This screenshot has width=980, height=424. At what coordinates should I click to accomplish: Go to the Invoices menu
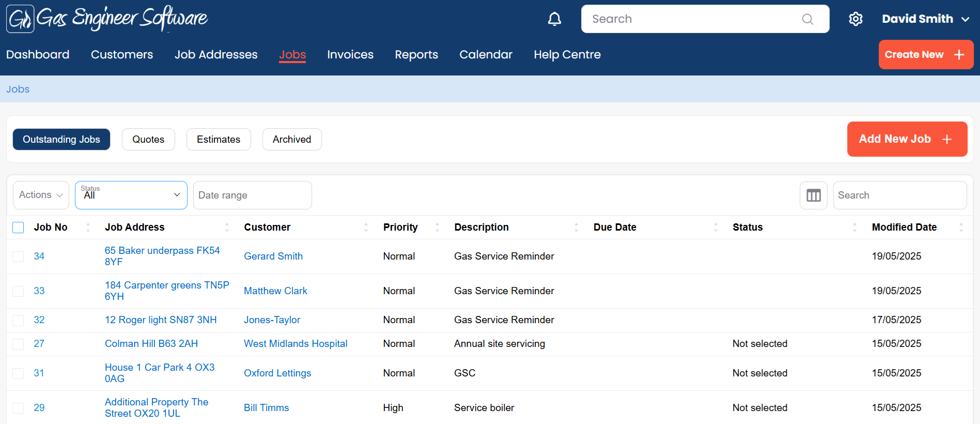(350, 55)
